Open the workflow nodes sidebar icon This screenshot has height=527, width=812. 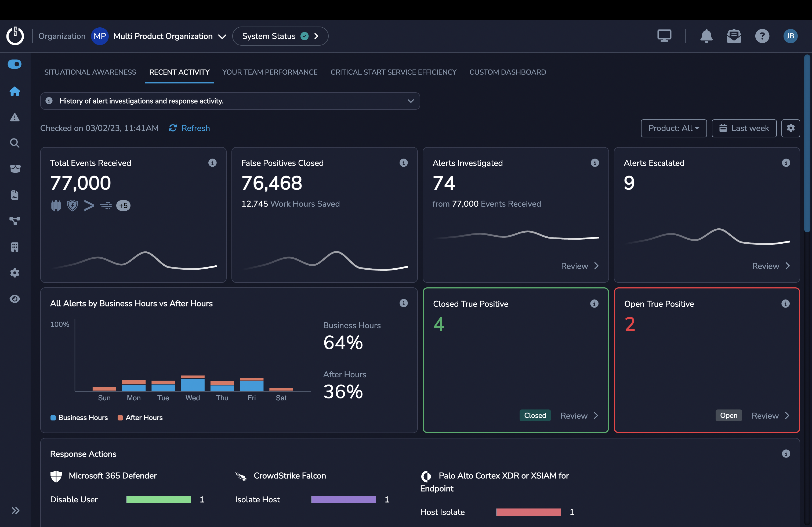[x=15, y=221]
